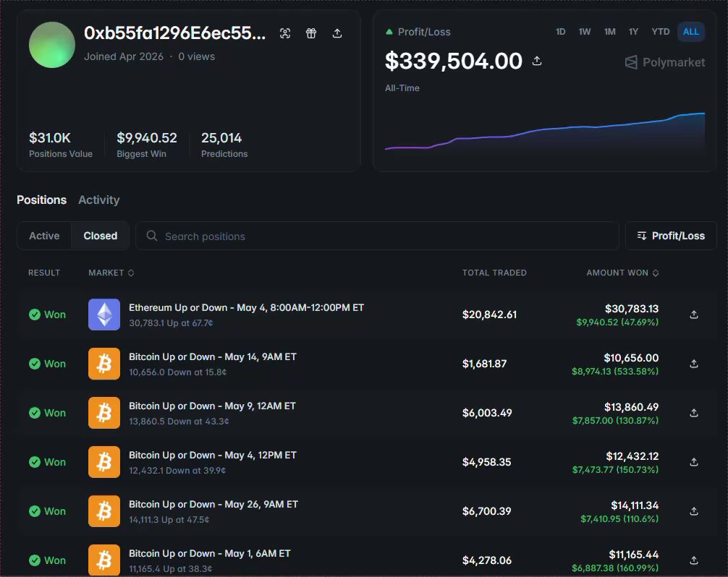Click the share icon beside the gift icon
728x577 pixels.
pyautogui.click(x=337, y=33)
